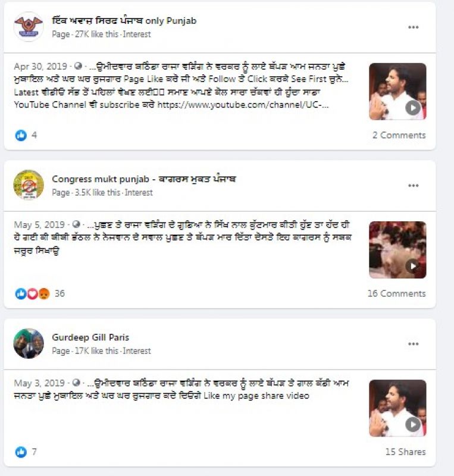Open more options for the only Punjab post

(x=414, y=27)
